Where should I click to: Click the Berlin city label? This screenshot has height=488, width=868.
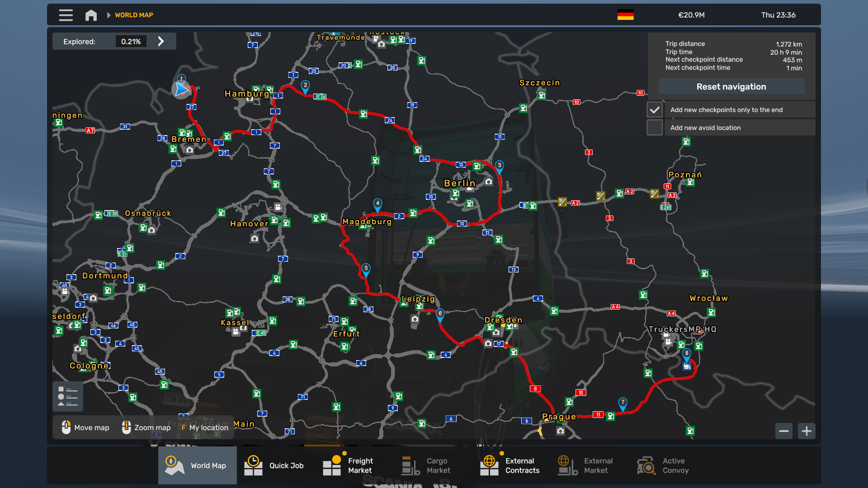(x=459, y=183)
